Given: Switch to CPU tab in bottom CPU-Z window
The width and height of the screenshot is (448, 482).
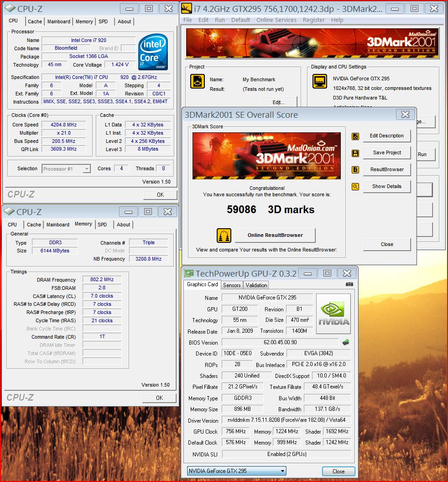Looking at the screenshot, I should pos(12,225).
